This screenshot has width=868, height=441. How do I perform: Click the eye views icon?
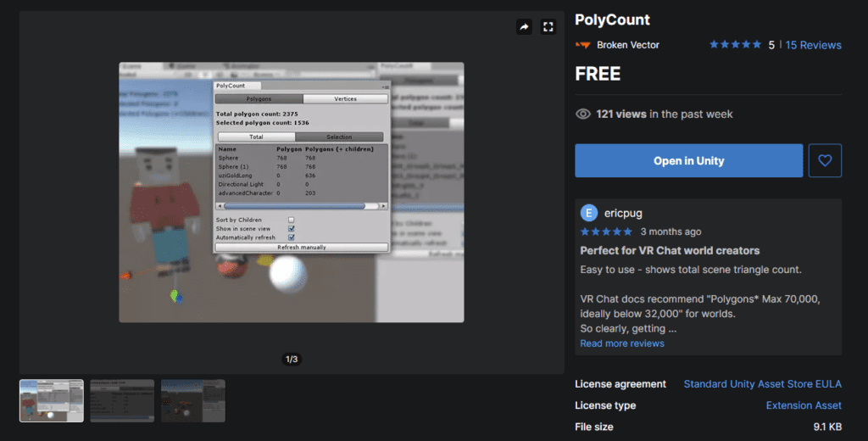click(583, 114)
